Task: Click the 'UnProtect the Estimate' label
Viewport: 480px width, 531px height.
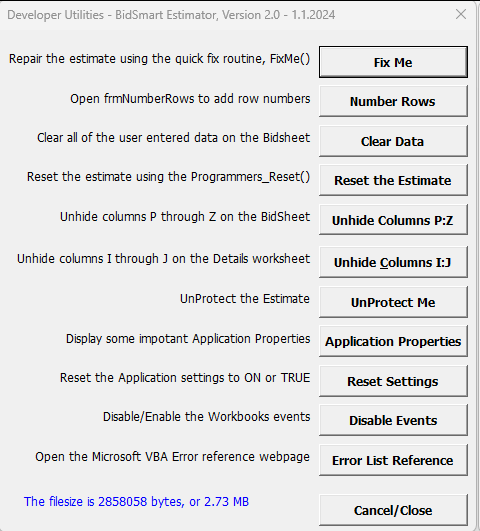Action: point(245,299)
